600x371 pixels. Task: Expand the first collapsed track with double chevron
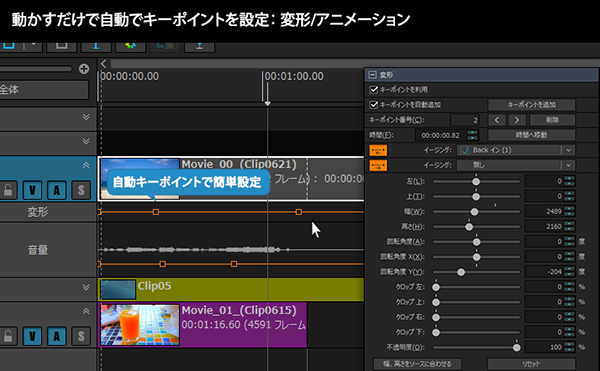[86, 117]
